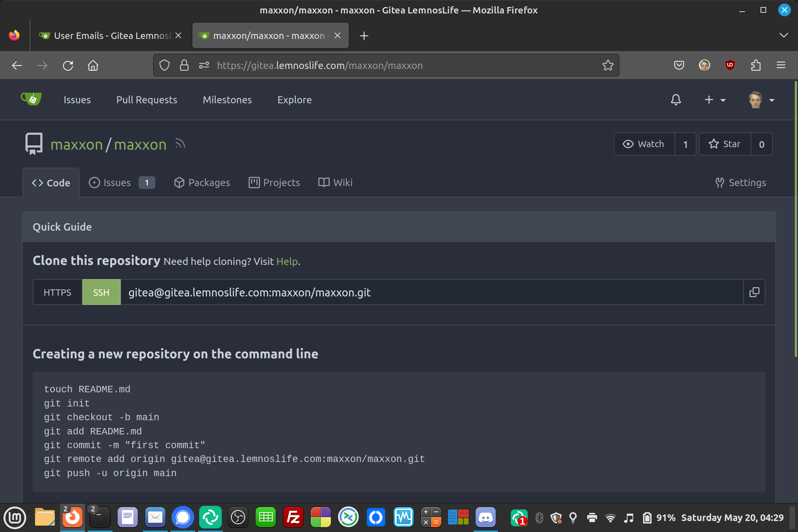
Task: Open the Help link for cloning
Action: 287,261
